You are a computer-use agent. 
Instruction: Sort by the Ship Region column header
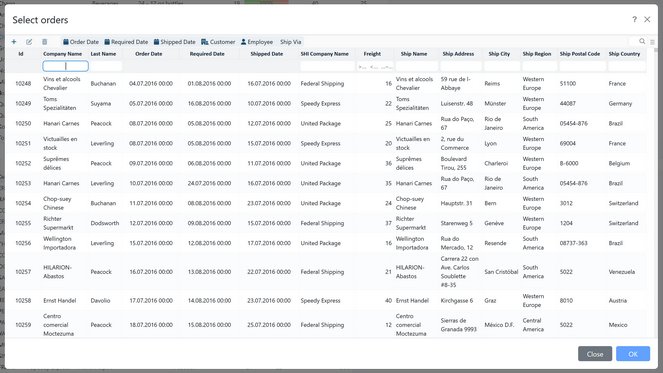pyautogui.click(x=537, y=54)
